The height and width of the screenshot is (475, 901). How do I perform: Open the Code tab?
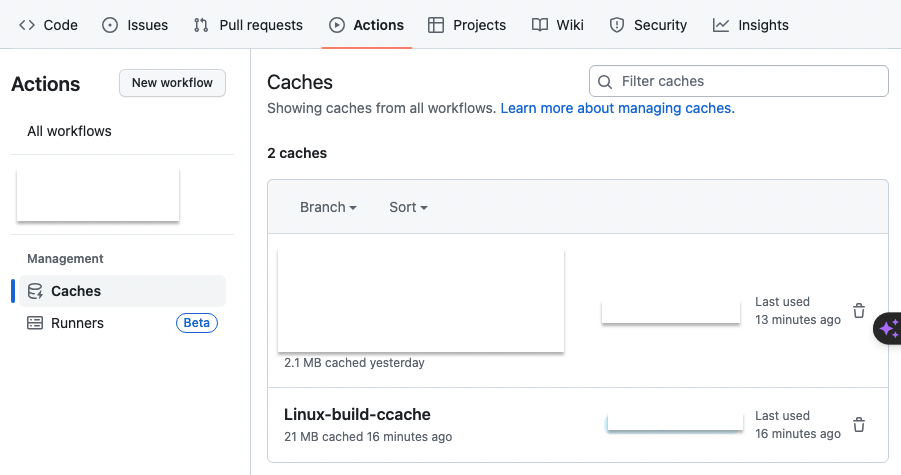pos(48,25)
